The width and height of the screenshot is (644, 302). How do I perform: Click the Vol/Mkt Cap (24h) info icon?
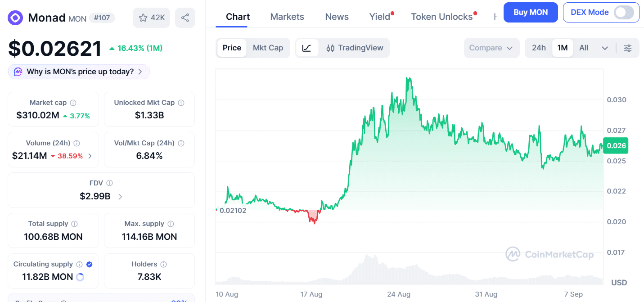[181, 143]
